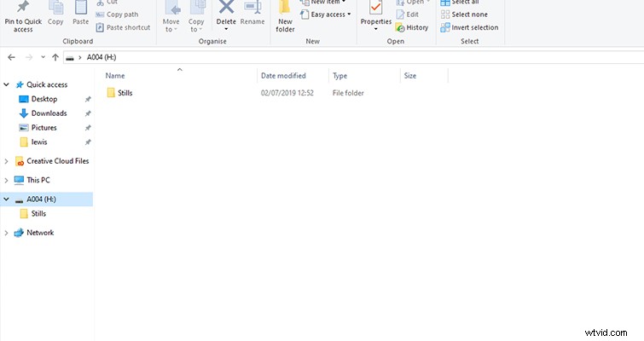Choose Select none in ribbon
Image resolution: width=644 pixels, height=341 pixels.
pos(465,14)
